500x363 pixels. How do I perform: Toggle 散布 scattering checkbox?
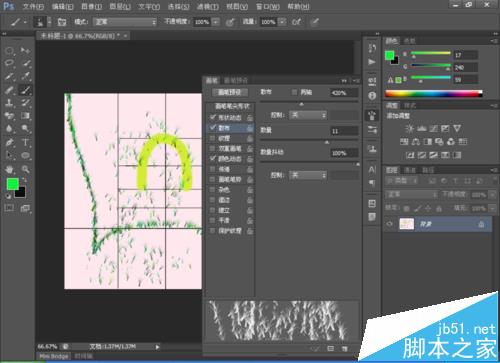tap(213, 128)
